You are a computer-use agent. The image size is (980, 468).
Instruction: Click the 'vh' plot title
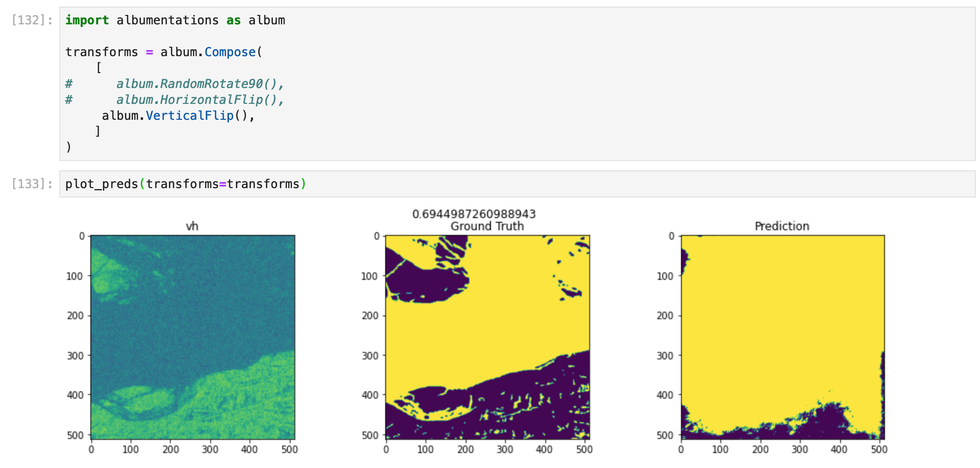[x=192, y=227]
